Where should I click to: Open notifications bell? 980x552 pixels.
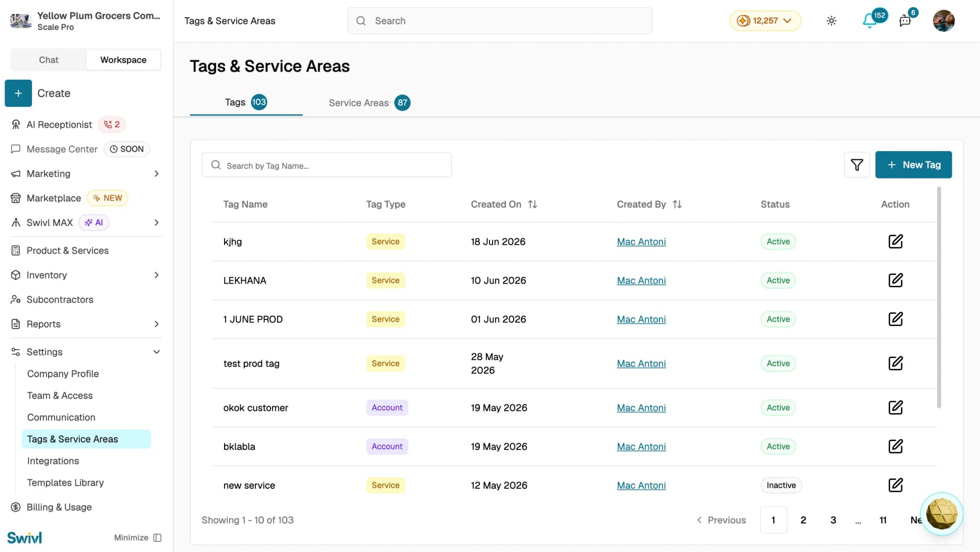tap(869, 21)
